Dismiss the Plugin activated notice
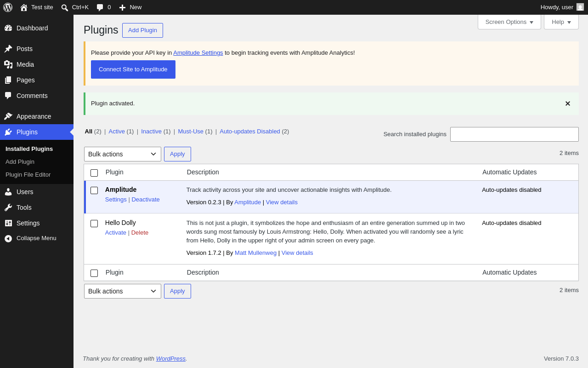 pos(568,103)
